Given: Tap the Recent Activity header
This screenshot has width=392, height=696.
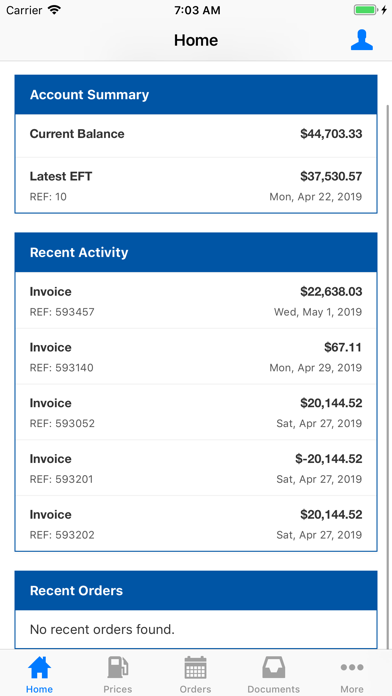Looking at the screenshot, I should click(196, 253).
